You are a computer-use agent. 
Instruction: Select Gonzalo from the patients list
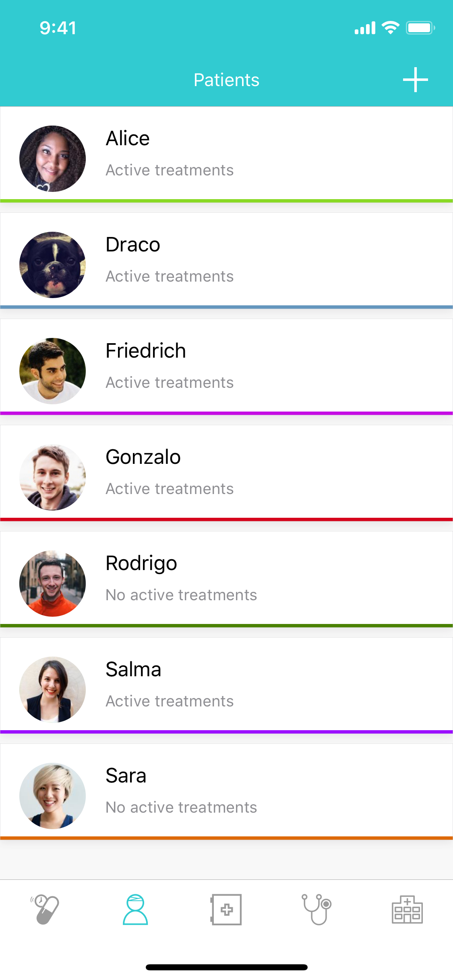point(226,472)
